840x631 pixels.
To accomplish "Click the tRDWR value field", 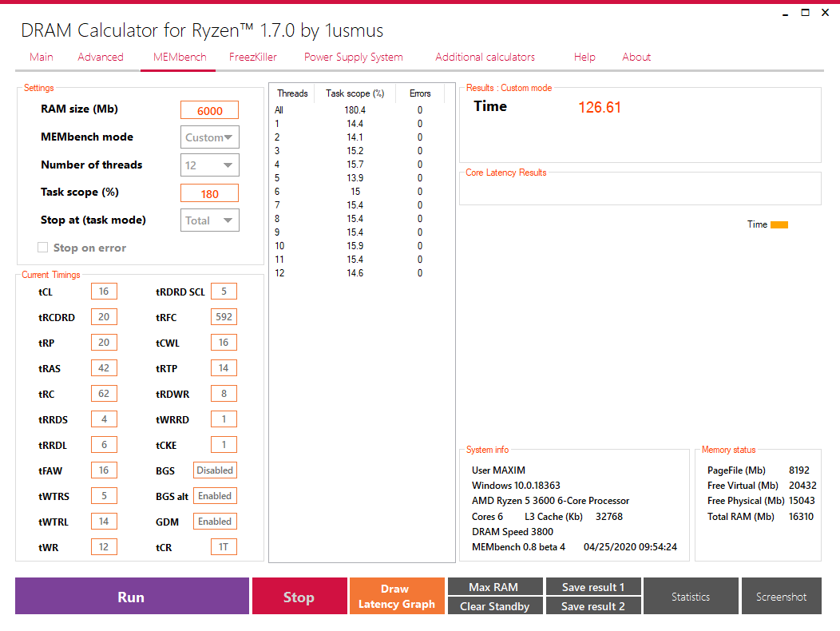I will pyautogui.click(x=224, y=394).
